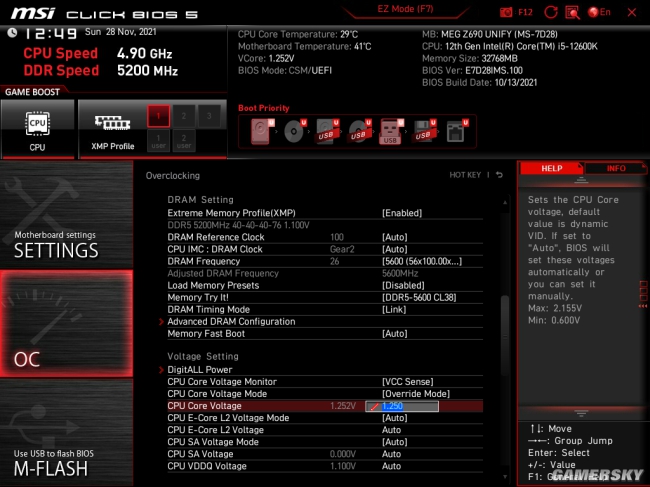Image resolution: width=650 pixels, height=487 pixels.
Task: Open the INFO tab
Action: point(616,168)
